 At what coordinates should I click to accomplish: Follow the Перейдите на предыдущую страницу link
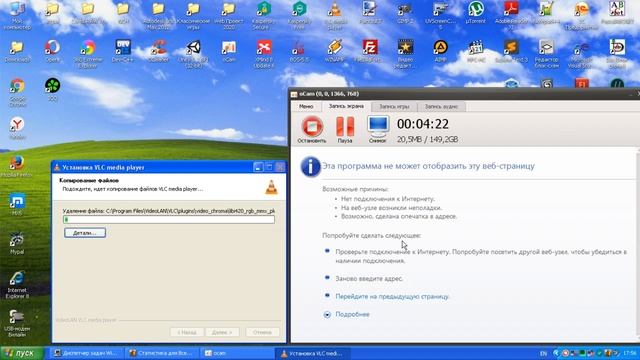[x=392, y=296]
